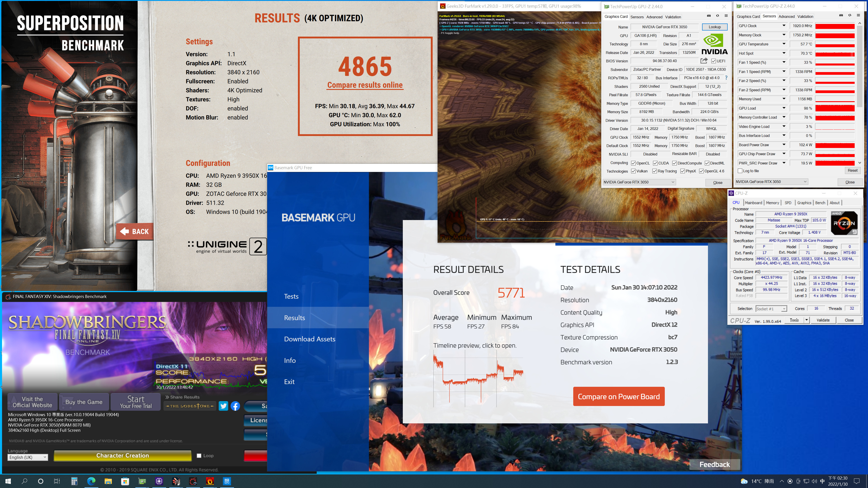Open Microsoft Edge from the taskbar
The width and height of the screenshot is (868, 488).
(x=91, y=481)
